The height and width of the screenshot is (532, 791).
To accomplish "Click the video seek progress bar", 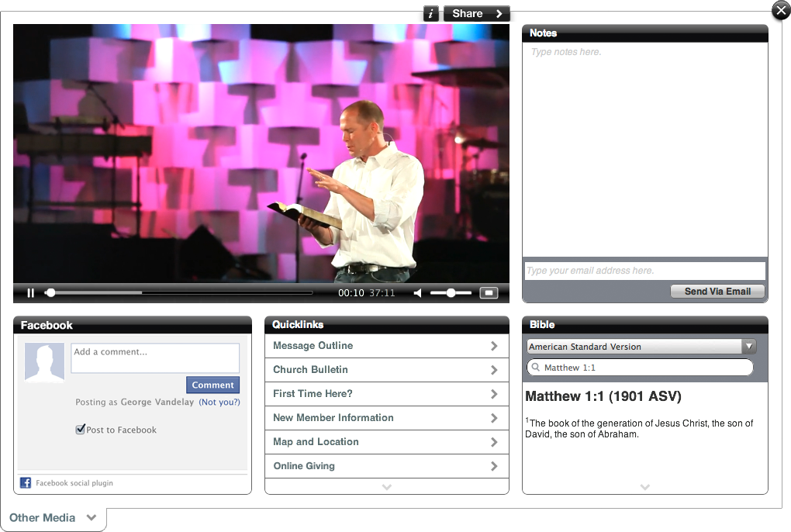I will pos(179,292).
